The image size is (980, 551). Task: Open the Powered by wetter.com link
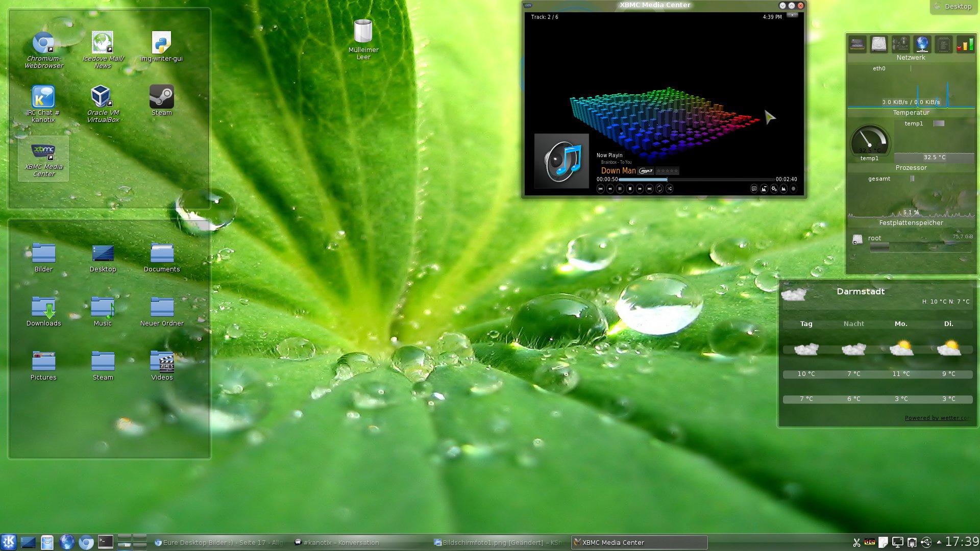coord(937,418)
